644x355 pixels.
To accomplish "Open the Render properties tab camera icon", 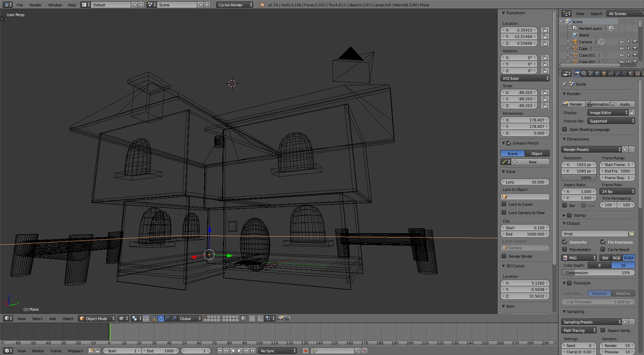I will click(577, 73).
